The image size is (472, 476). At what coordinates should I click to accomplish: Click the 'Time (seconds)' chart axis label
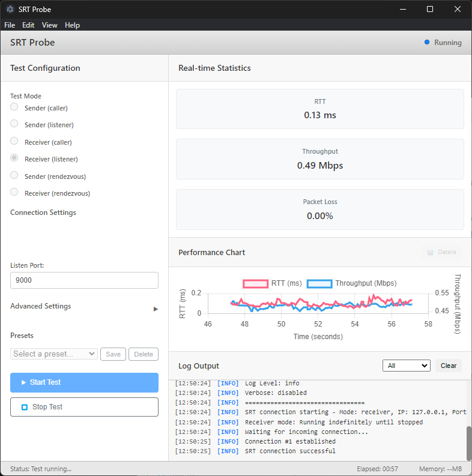(x=318, y=337)
